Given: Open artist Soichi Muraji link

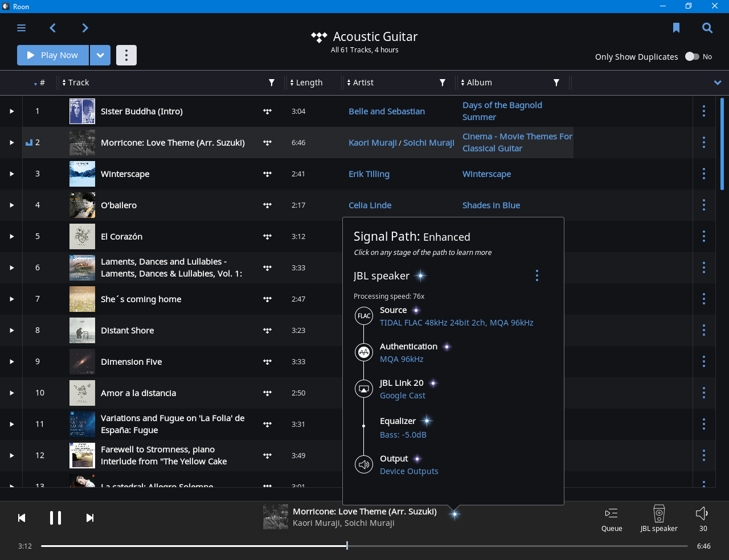Looking at the screenshot, I should coord(429,143).
